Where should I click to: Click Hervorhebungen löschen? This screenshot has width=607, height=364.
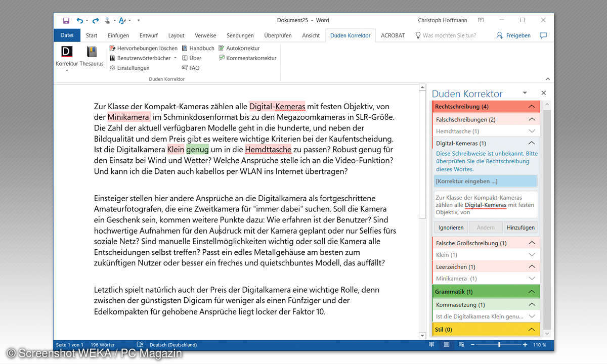tap(144, 49)
